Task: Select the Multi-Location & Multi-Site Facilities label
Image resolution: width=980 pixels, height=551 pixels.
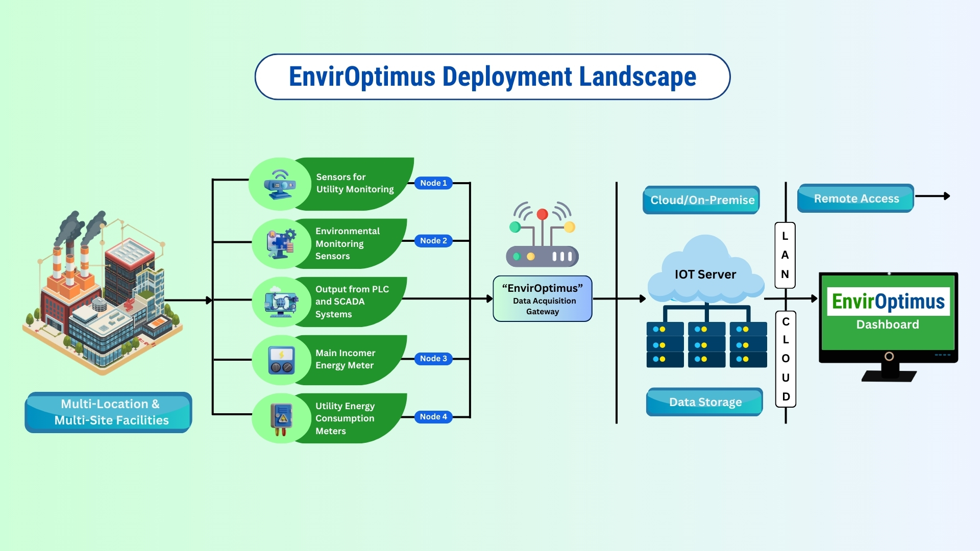Action: point(108,412)
